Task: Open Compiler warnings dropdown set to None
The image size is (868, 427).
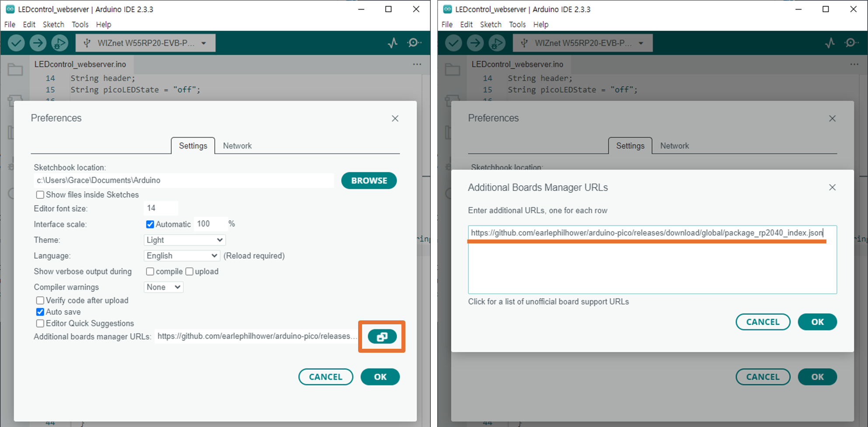Action: 164,287
